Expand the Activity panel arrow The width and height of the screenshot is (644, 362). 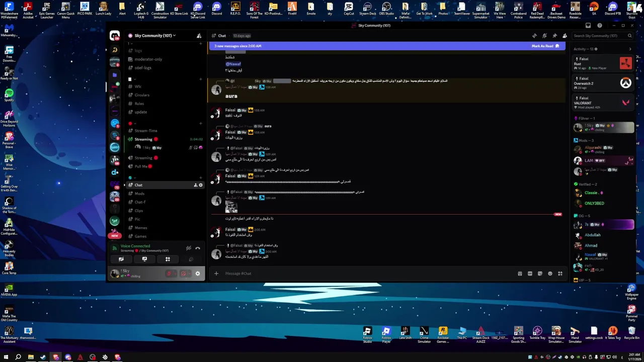coord(630,49)
